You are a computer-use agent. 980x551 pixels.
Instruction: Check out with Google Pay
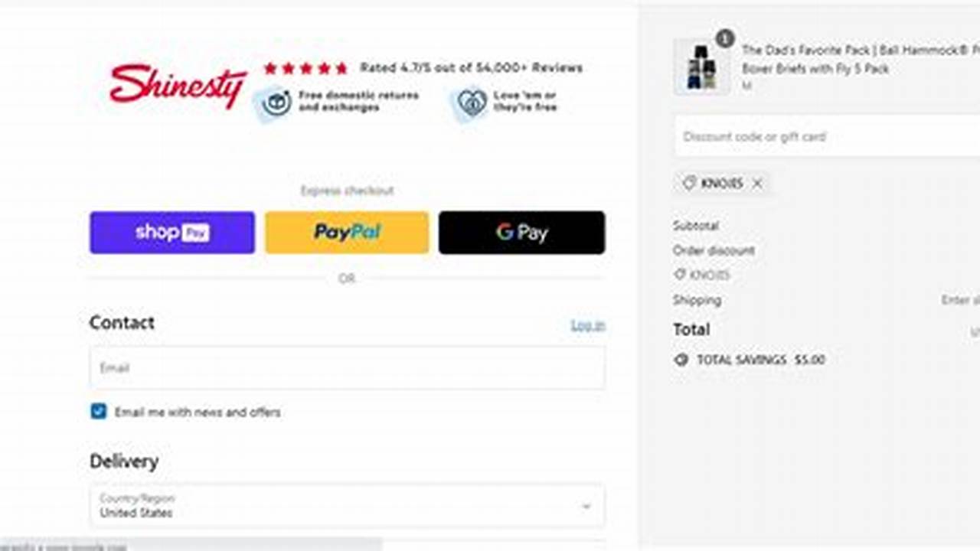coord(521,233)
